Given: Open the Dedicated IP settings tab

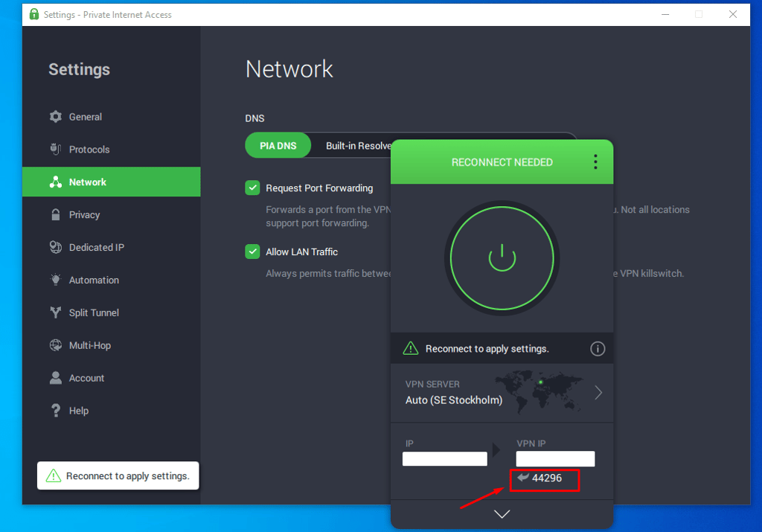Looking at the screenshot, I should click(x=112, y=247).
